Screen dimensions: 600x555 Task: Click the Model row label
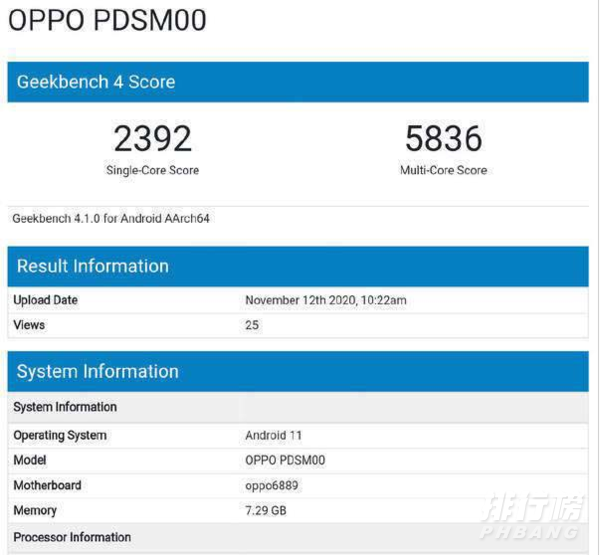pyautogui.click(x=30, y=460)
